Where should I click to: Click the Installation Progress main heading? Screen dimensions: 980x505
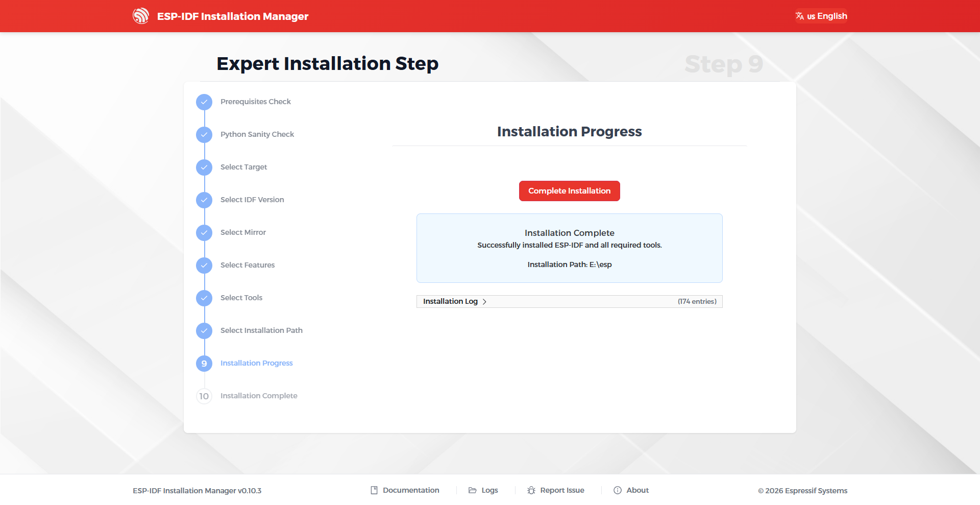point(570,132)
